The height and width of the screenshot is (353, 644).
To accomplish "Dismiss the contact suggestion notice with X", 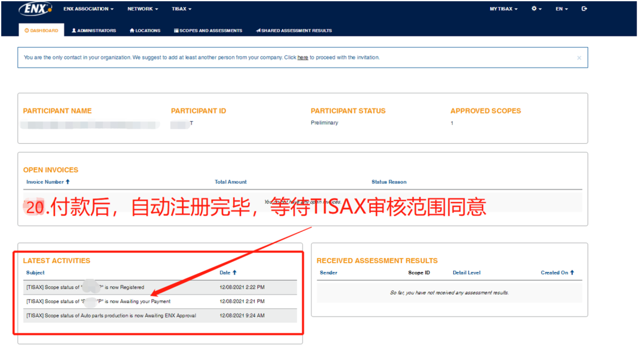I will point(579,58).
